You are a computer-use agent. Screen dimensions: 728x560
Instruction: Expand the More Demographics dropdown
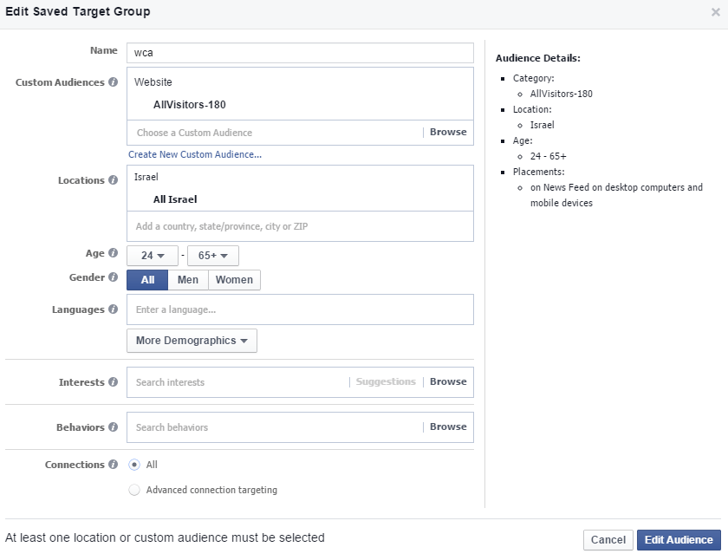click(x=192, y=341)
